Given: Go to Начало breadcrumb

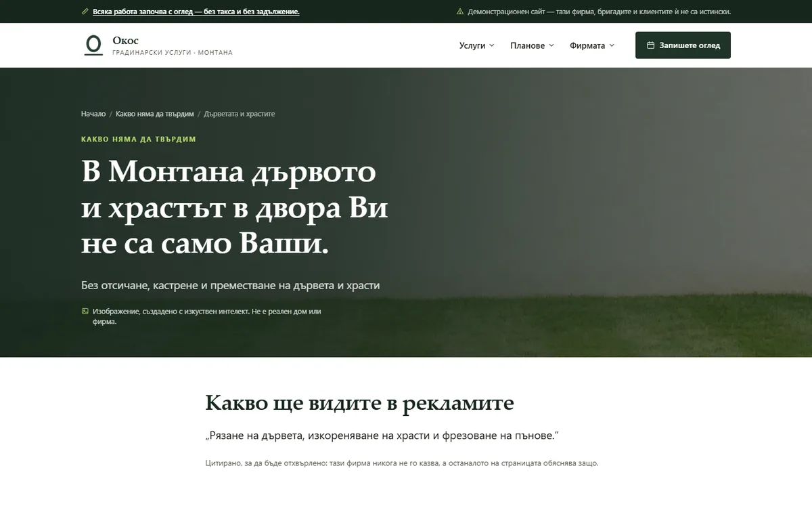Looking at the screenshot, I should click(93, 114).
